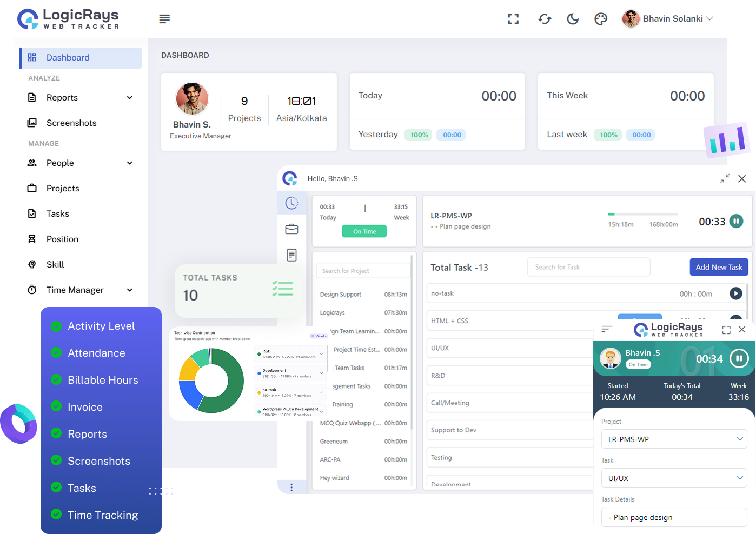Viewport: 756px width, 534px height.
Task: Click the 00:00 badge beside Last week
Action: 641,135
